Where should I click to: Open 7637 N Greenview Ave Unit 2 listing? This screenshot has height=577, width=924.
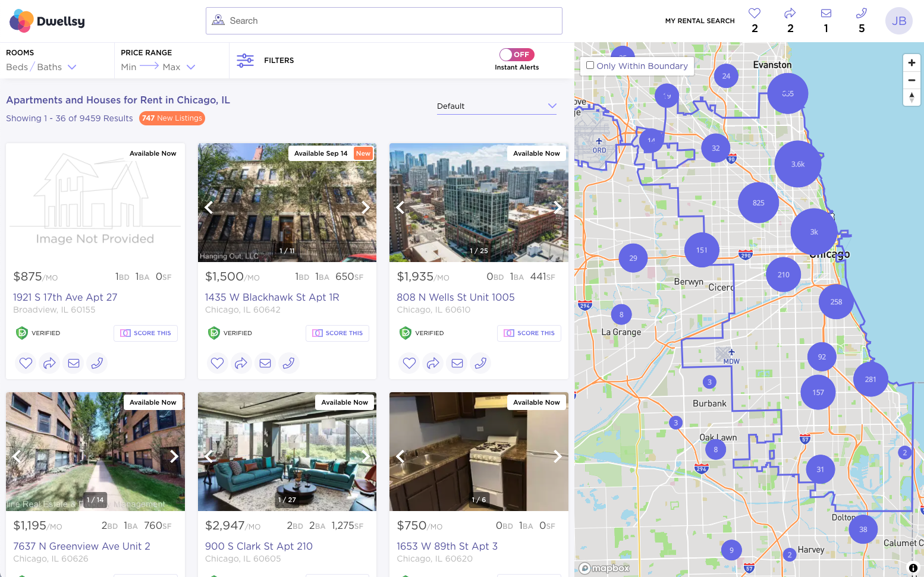tap(81, 546)
